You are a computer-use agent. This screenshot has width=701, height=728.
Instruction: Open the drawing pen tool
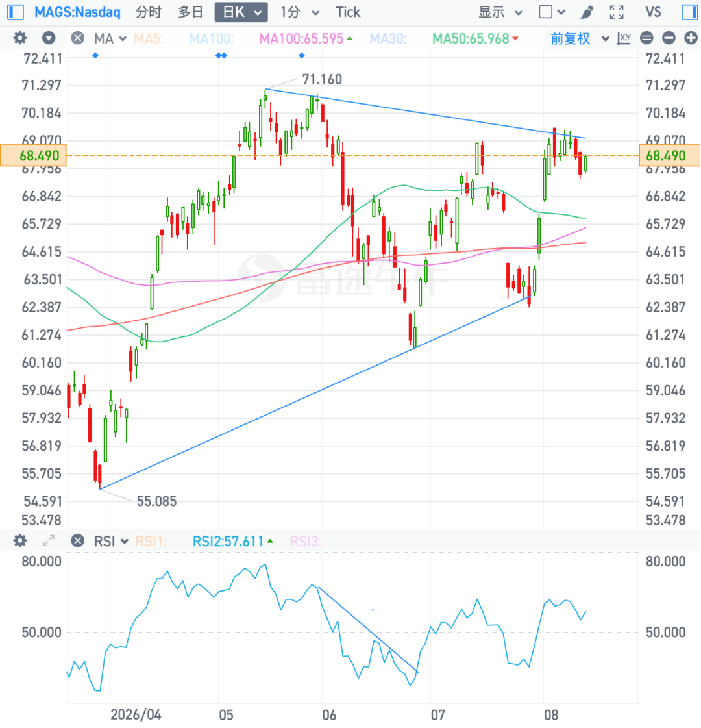(587, 12)
